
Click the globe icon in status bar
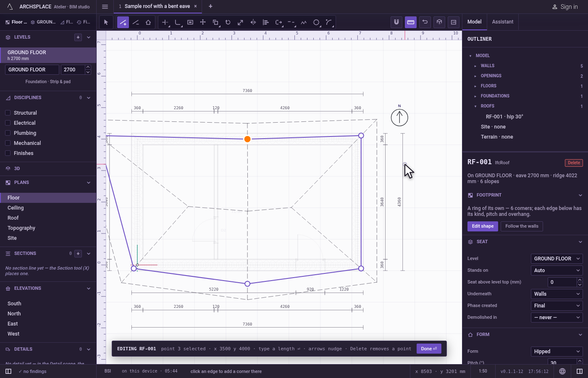click(562, 371)
